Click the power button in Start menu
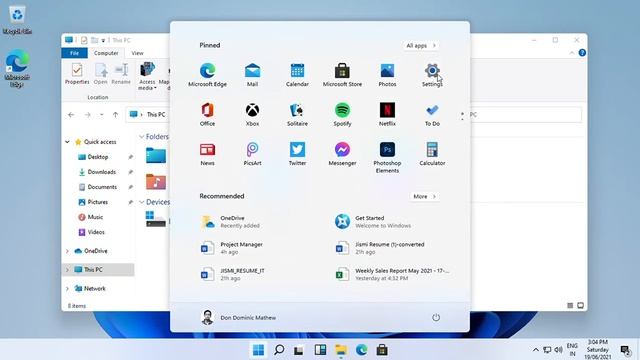 click(436, 317)
